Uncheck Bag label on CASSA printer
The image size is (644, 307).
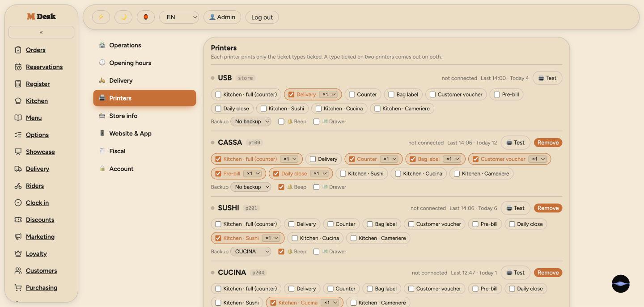(413, 159)
